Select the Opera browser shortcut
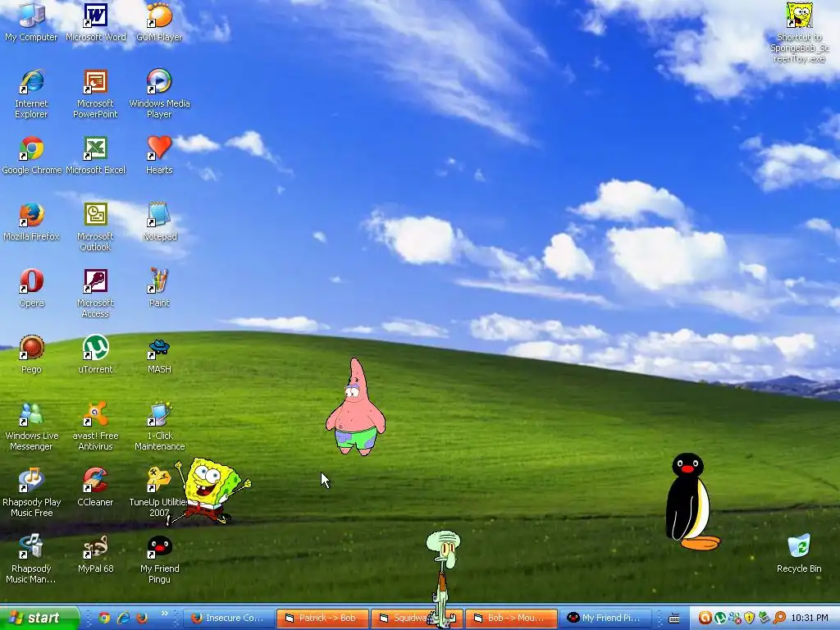Image resolution: width=840 pixels, height=630 pixels. (31, 288)
